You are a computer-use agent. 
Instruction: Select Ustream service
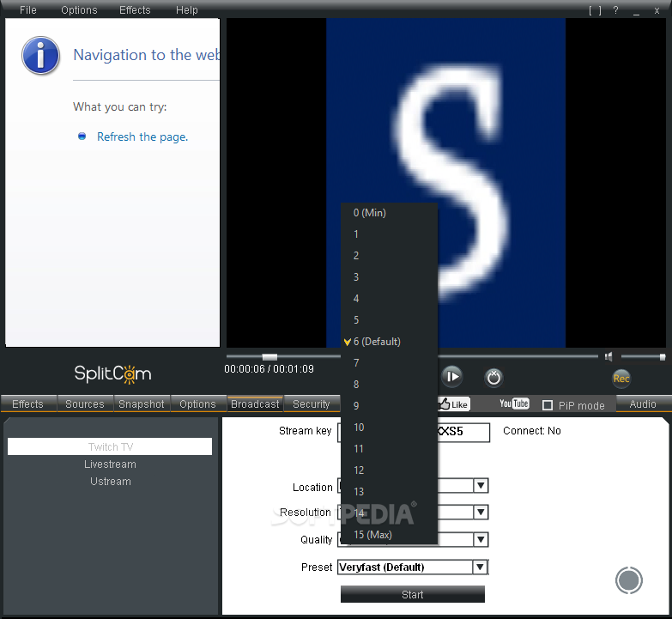coord(111,482)
